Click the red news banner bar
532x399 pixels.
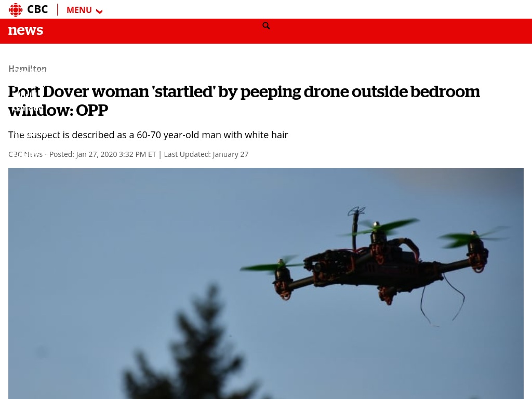[266, 31]
